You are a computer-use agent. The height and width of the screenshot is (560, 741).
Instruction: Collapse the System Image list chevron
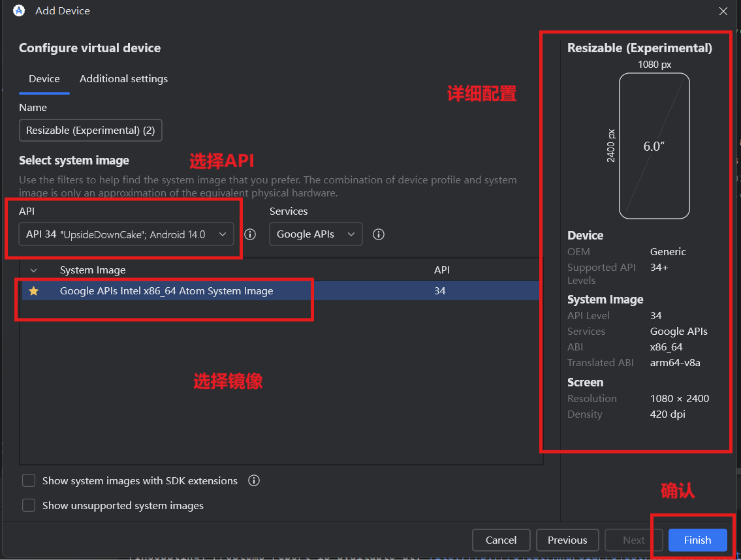pyautogui.click(x=33, y=270)
